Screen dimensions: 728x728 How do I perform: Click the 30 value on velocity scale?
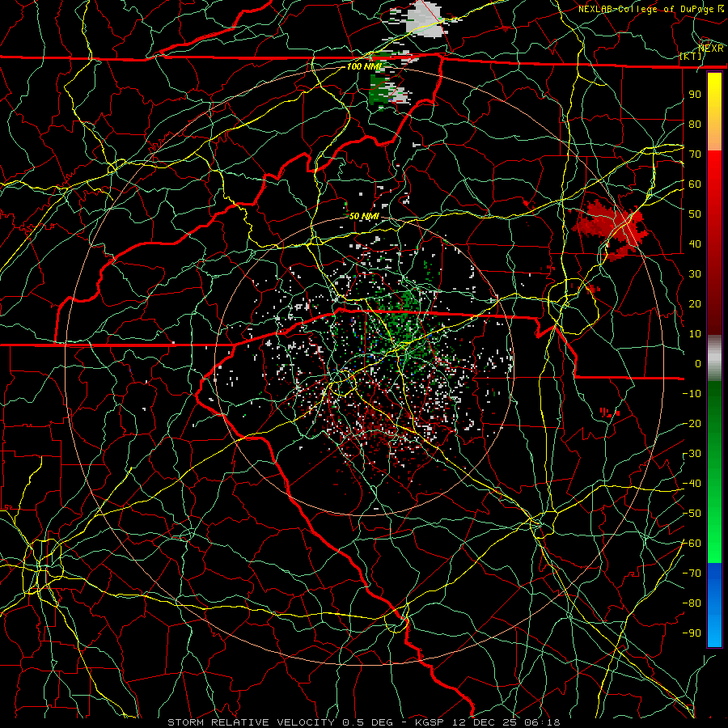click(695, 274)
